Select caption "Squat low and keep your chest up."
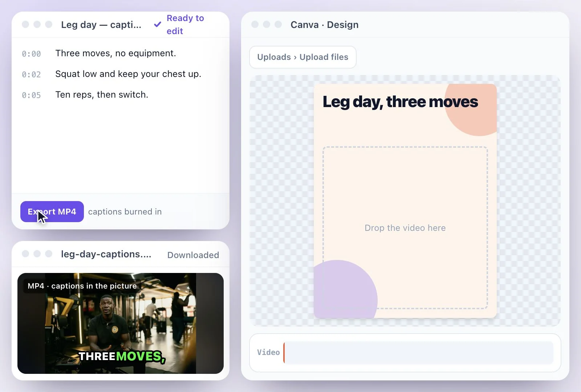581x392 pixels. tap(128, 74)
